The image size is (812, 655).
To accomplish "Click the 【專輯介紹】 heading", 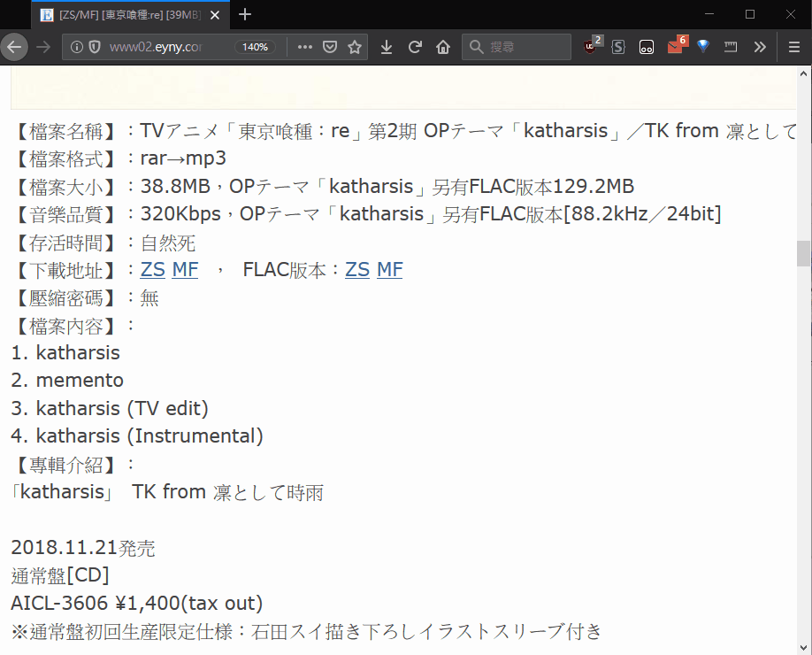I will 73,465.
